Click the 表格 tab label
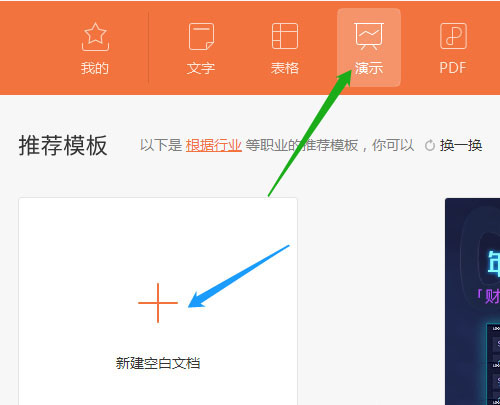The image size is (500, 405). coord(285,68)
